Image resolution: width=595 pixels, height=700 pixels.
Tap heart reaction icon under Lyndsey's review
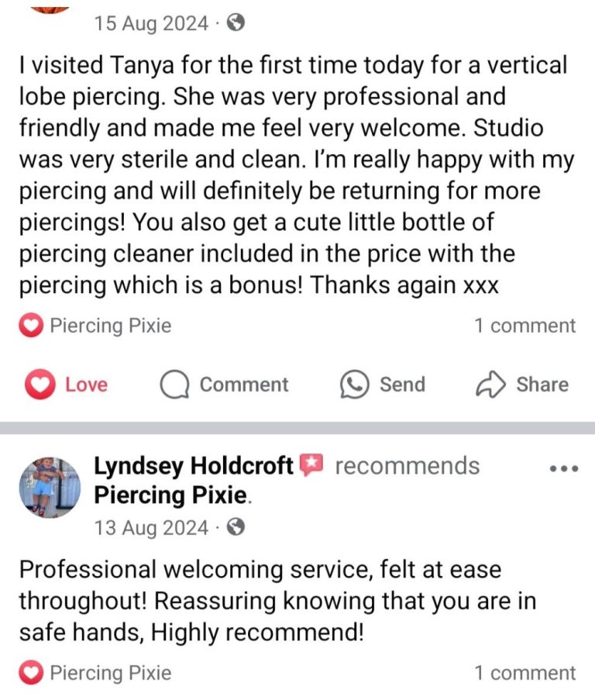point(31,674)
